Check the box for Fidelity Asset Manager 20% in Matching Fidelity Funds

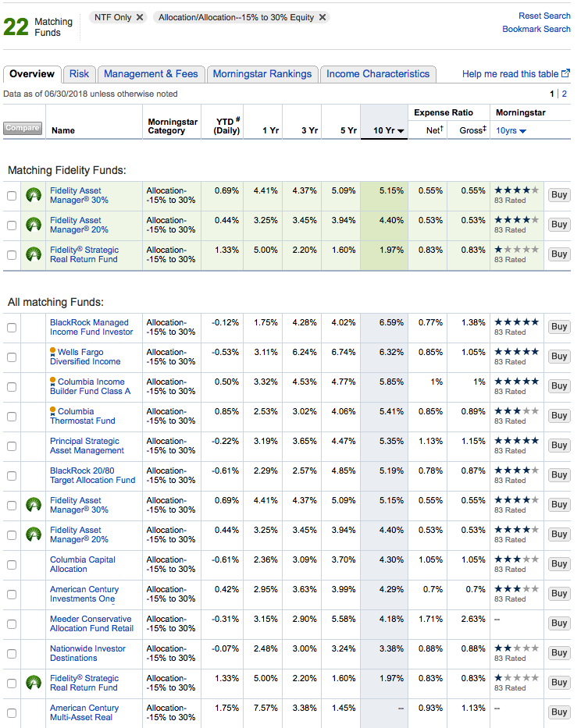click(12, 226)
